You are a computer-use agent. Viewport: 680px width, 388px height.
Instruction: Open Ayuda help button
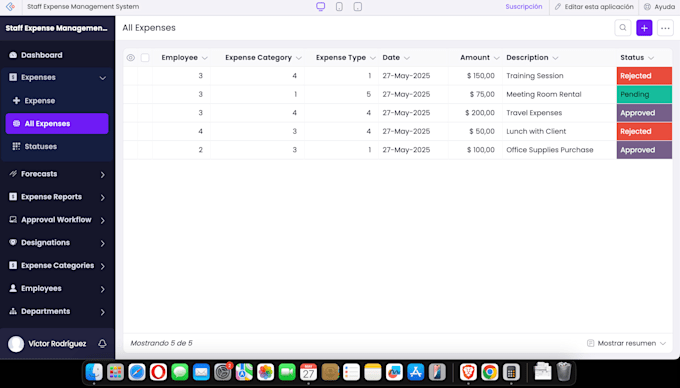tap(660, 7)
